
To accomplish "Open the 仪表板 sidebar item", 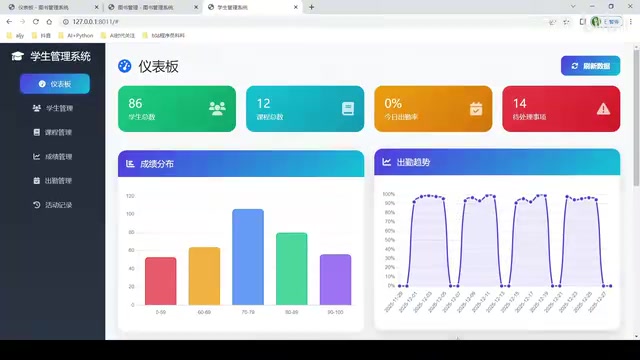I will [55, 84].
